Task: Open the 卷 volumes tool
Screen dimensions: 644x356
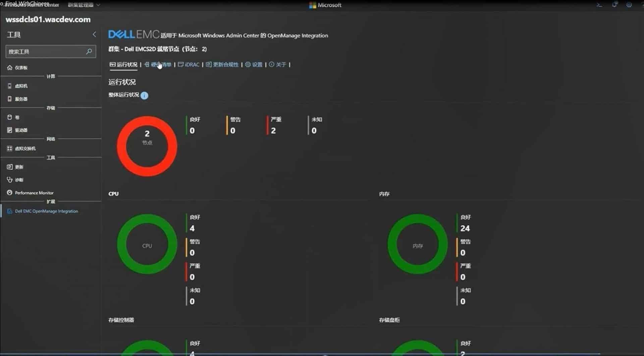Action: 13,117
